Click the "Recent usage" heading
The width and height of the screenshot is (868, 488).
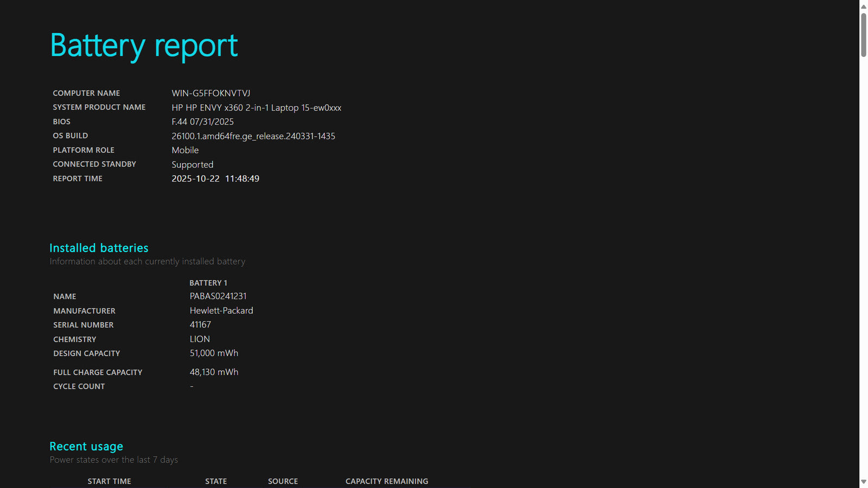86,446
